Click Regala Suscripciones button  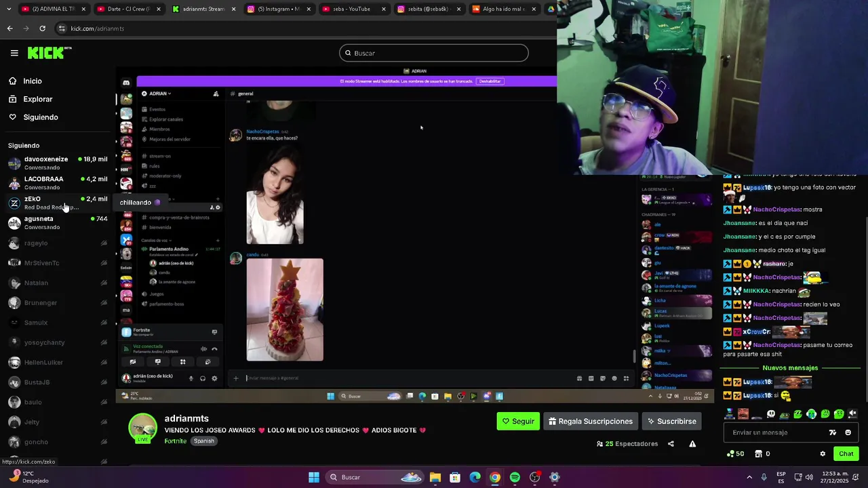pos(591,421)
